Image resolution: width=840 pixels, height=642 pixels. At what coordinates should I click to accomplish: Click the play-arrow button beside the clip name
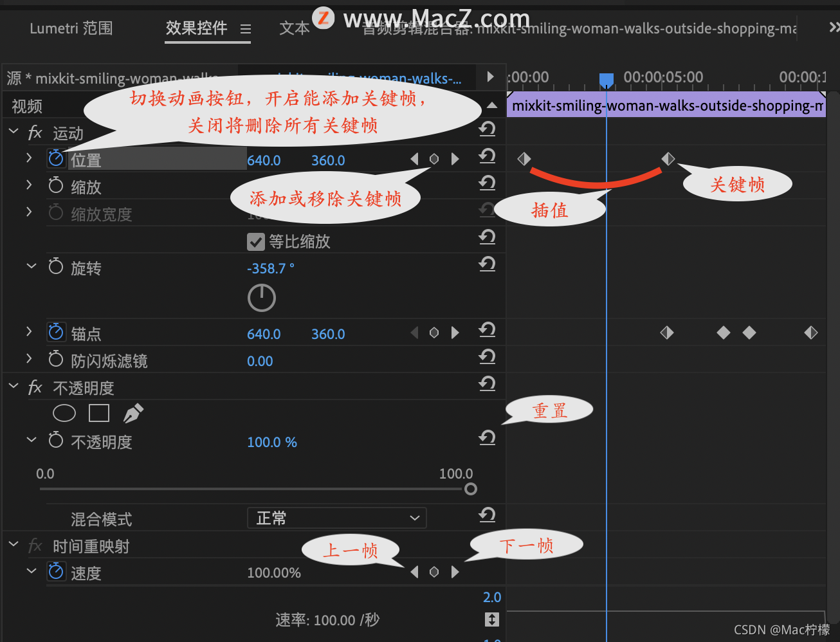pyautogui.click(x=491, y=77)
